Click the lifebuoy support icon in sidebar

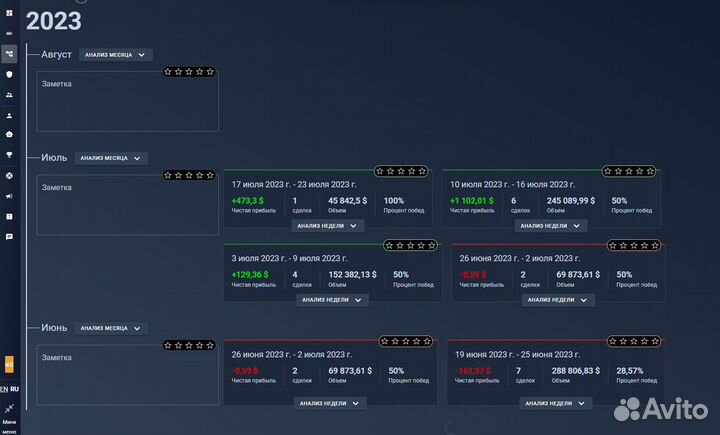pyautogui.click(x=9, y=176)
